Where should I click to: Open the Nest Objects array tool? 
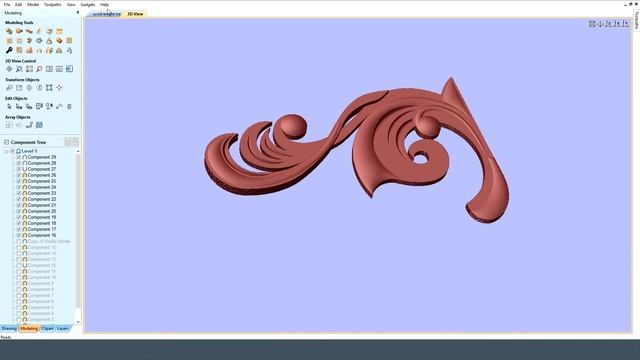[x=39, y=125]
